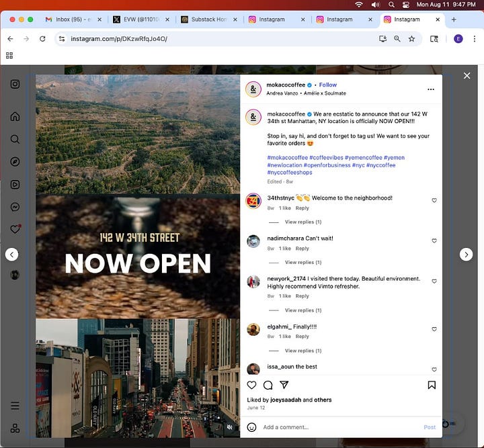This screenshot has height=448, width=484.
Task: Go to the previous post arrow
Action: [11, 255]
